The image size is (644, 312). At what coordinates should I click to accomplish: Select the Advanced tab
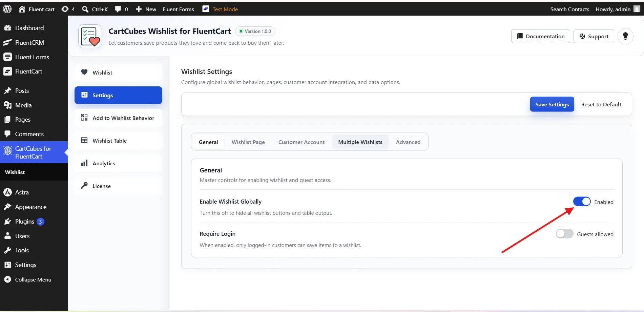tap(408, 142)
